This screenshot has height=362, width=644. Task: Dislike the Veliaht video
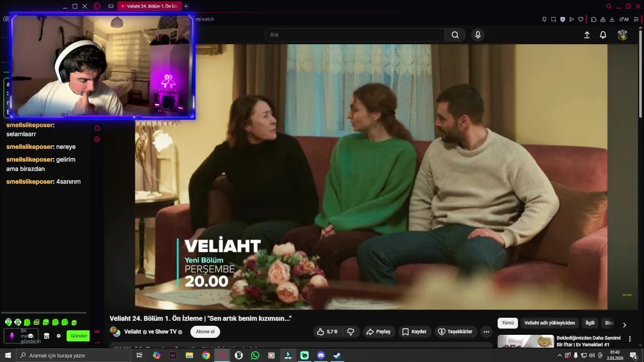351,331
